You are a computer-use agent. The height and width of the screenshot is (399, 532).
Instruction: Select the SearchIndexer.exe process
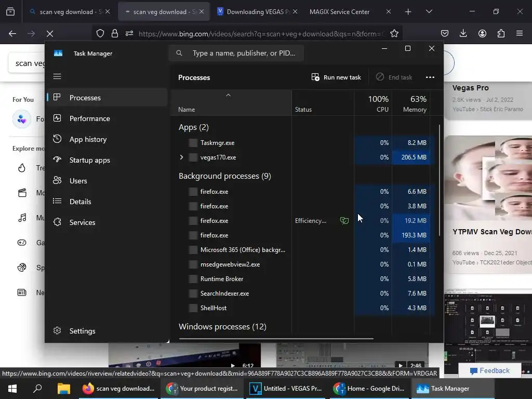click(x=303, y=294)
